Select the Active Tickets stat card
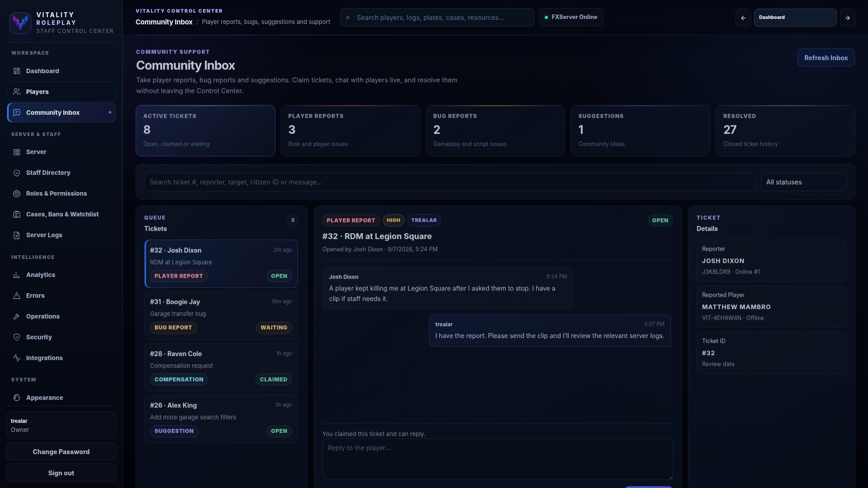Image resolution: width=868 pixels, height=488 pixels. pos(205,131)
